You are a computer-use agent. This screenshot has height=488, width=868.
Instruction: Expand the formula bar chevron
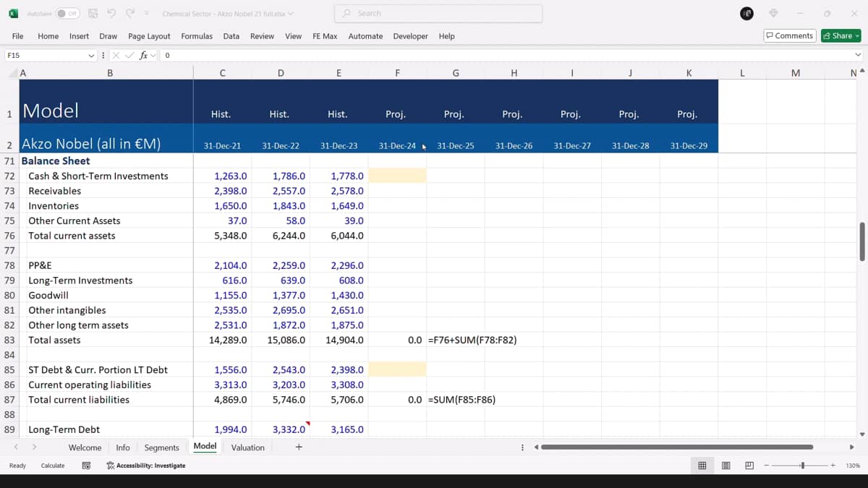click(859, 55)
